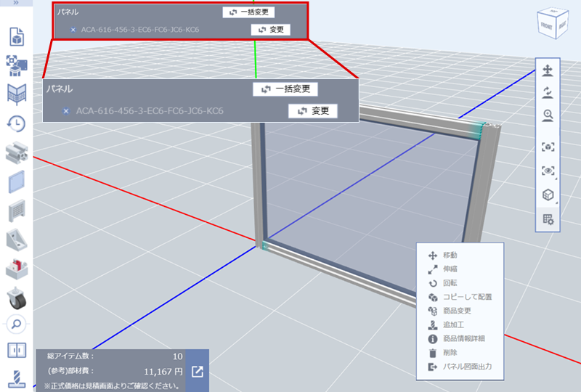The height and width of the screenshot is (392, 581).
Task: Choose 削除 from the context menu
Action: [x=450, y=353]
